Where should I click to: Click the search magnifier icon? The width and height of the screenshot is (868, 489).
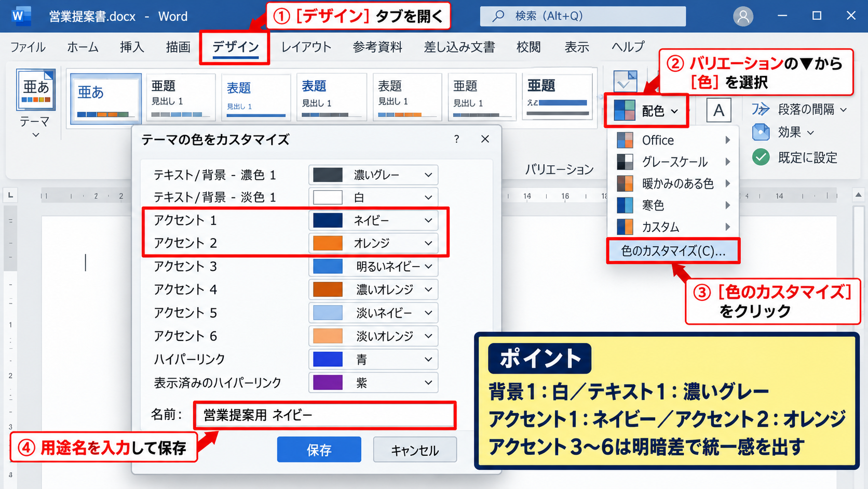click(x=498, y=16)
